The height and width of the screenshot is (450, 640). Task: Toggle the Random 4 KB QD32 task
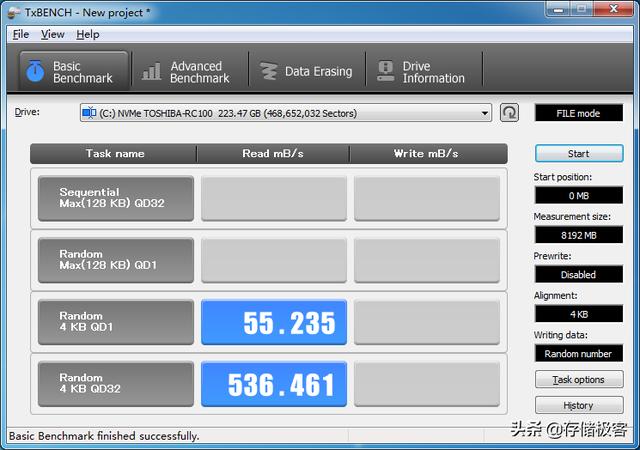[x=116, y=384]
